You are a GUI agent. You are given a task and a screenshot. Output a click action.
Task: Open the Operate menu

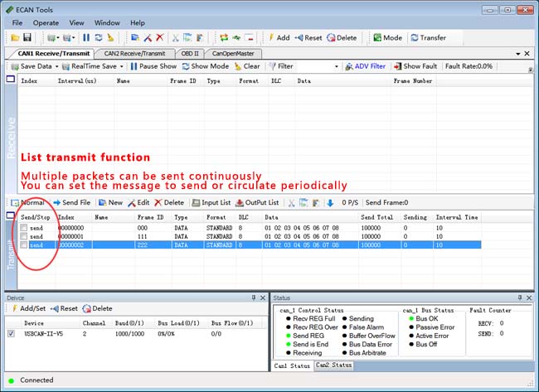point(46,23)
